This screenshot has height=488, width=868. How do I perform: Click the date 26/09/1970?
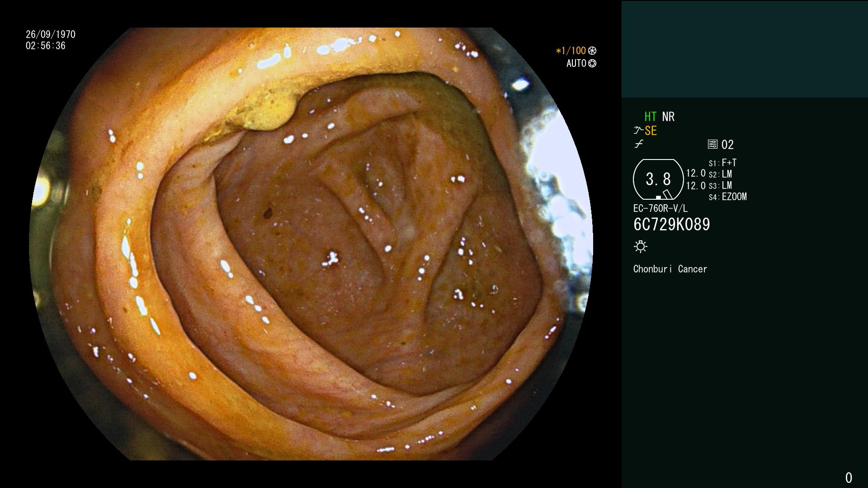click(51, 34)
